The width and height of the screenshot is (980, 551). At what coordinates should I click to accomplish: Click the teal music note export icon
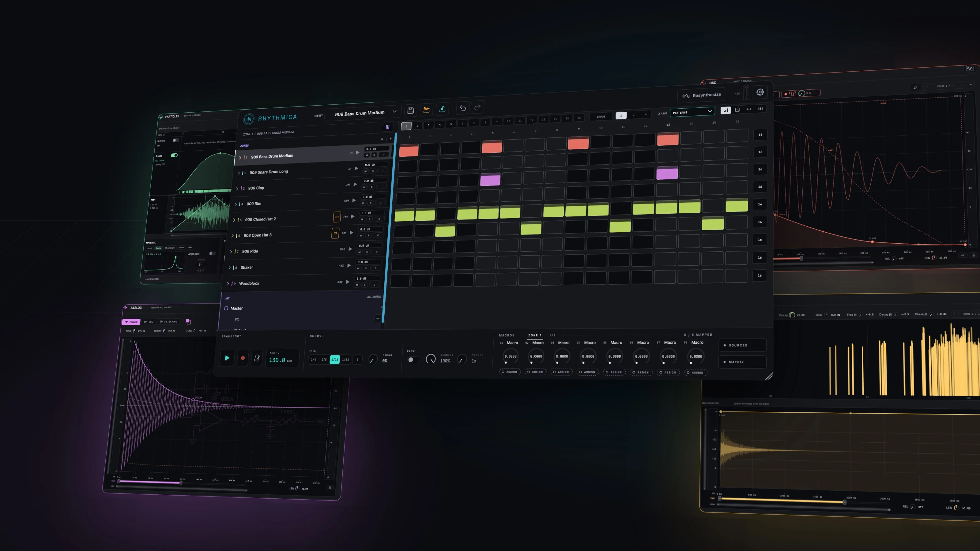tap(443, 109)
